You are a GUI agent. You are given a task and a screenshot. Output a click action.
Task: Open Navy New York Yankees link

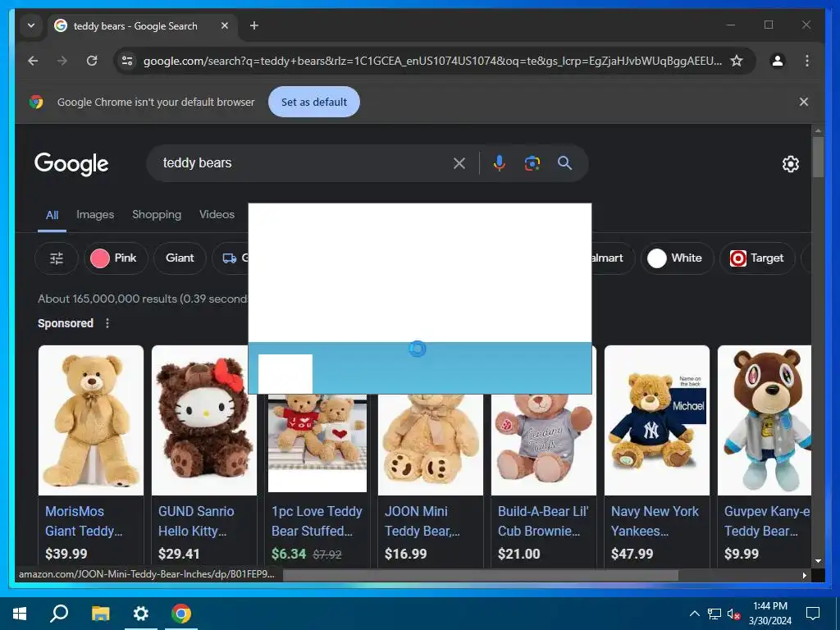coord(655,521)
